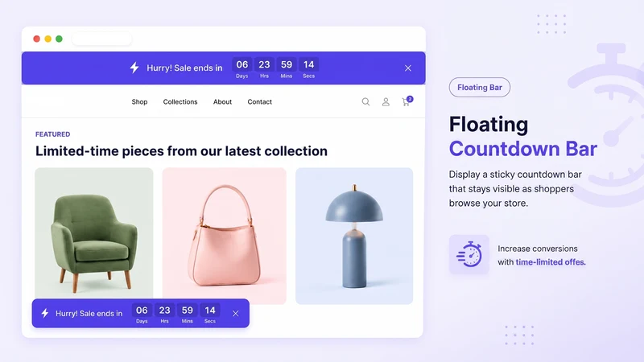
Task: Click the red window close dot
Action: [x=36, y=39]
